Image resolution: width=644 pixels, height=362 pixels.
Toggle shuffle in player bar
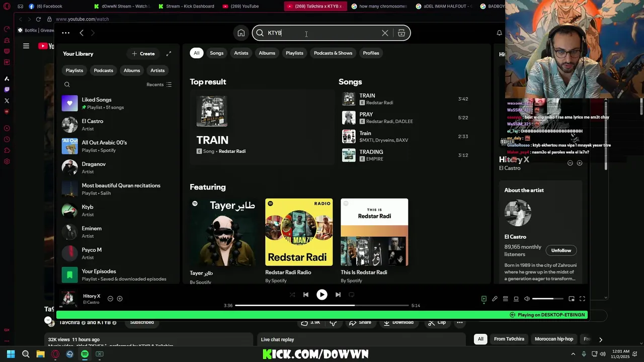292,295
